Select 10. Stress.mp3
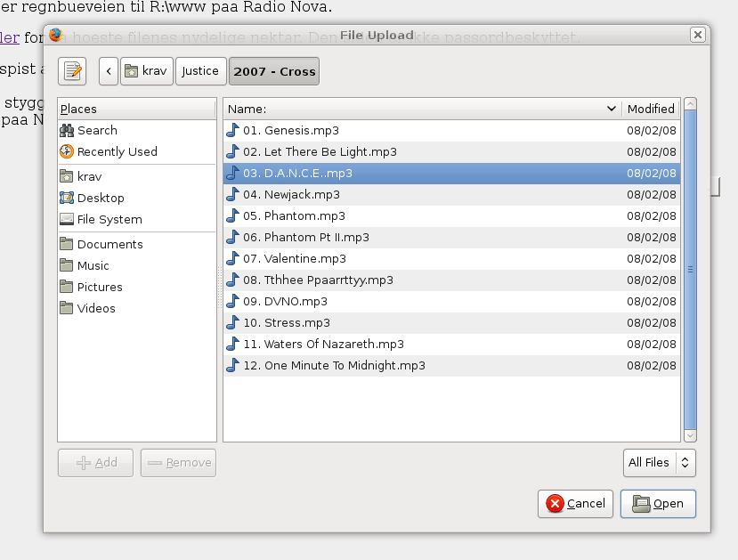This screenshot has width=738, height=560. [x=452, y=323]
